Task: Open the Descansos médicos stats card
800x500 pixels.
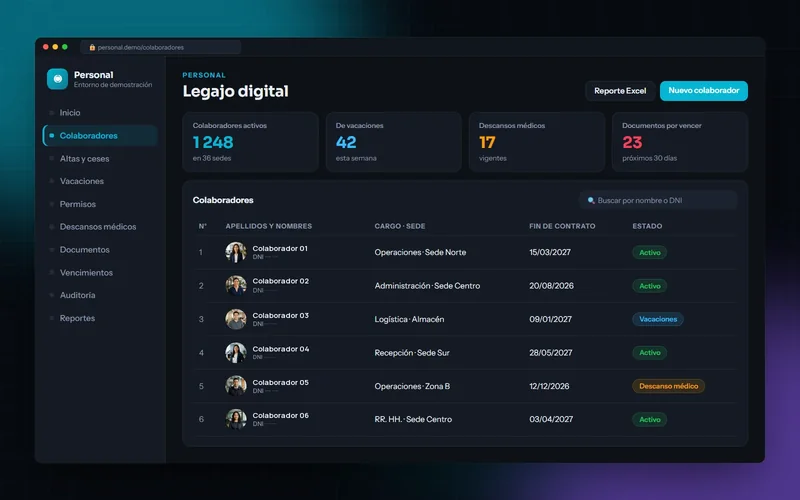Action: pos(537,142)
